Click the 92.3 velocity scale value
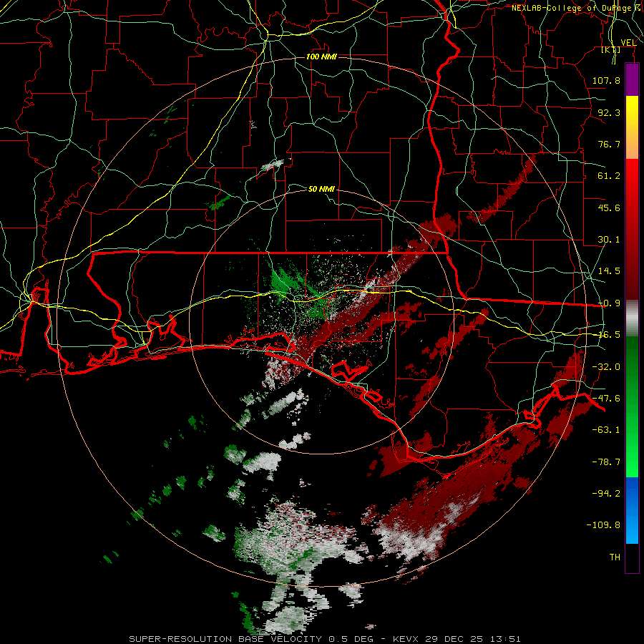Viewport: 644px width, 644px height. pos(609,112)
